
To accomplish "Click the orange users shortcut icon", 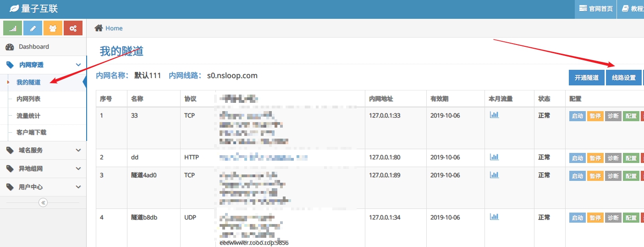I will point(53,28).
